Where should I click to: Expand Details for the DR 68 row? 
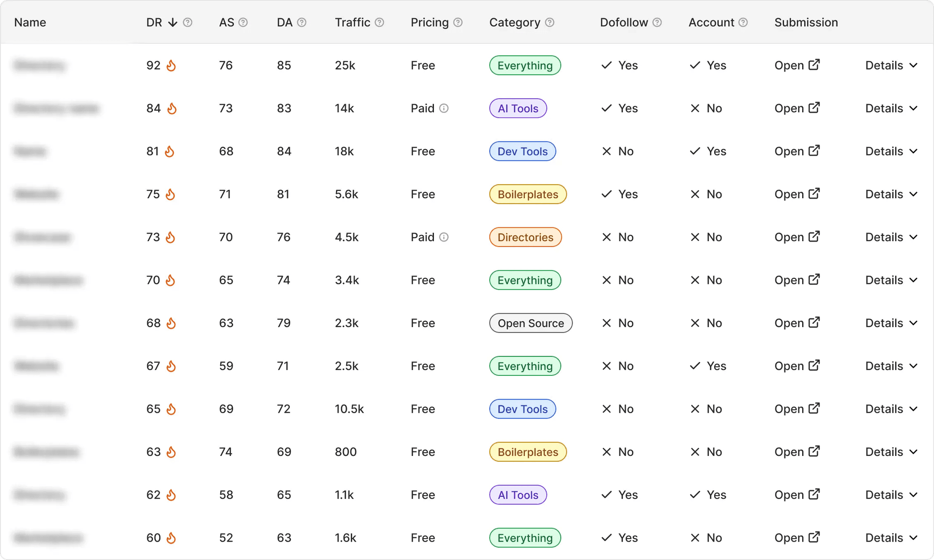pos(891,323)
